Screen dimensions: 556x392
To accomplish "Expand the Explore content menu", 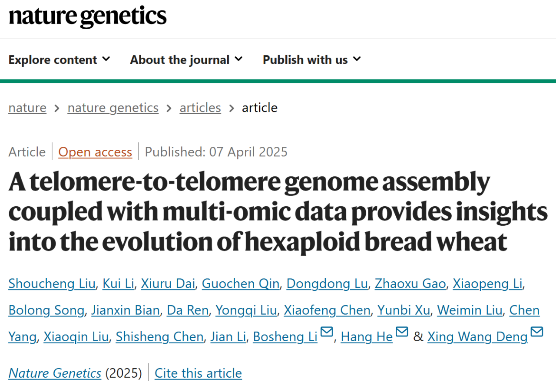I will tap(60, 59).
